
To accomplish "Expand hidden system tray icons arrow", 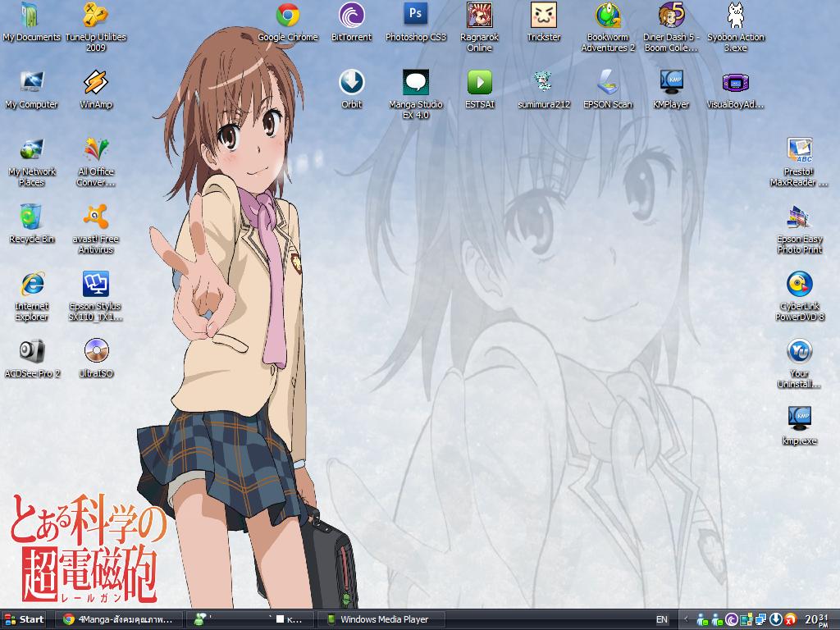I will (x=687, y=619).
